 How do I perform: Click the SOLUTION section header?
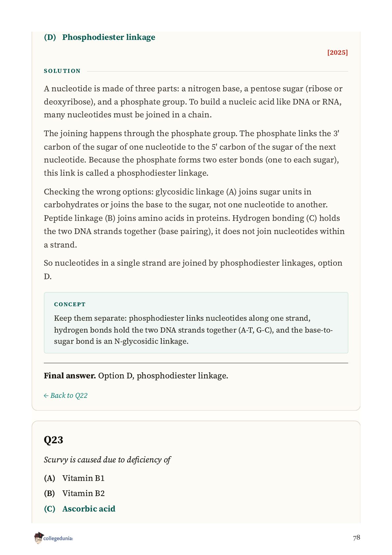coord(62,71)
